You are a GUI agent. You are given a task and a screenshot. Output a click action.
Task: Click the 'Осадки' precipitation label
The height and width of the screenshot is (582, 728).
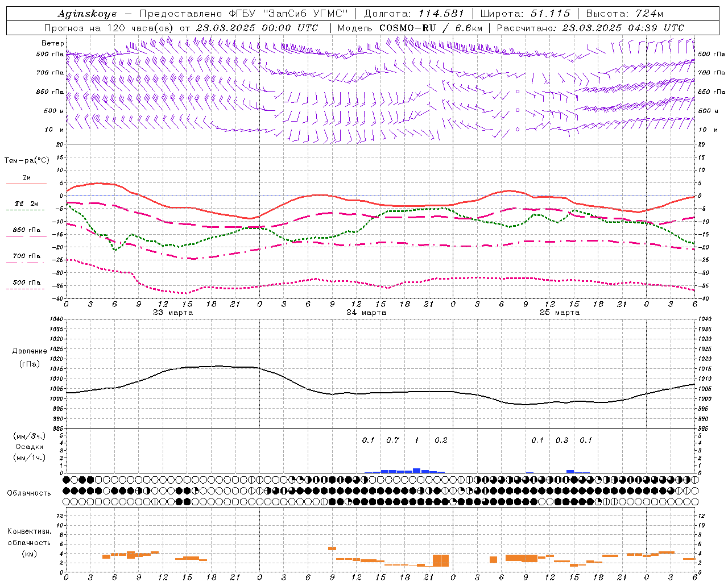[30, 447]
